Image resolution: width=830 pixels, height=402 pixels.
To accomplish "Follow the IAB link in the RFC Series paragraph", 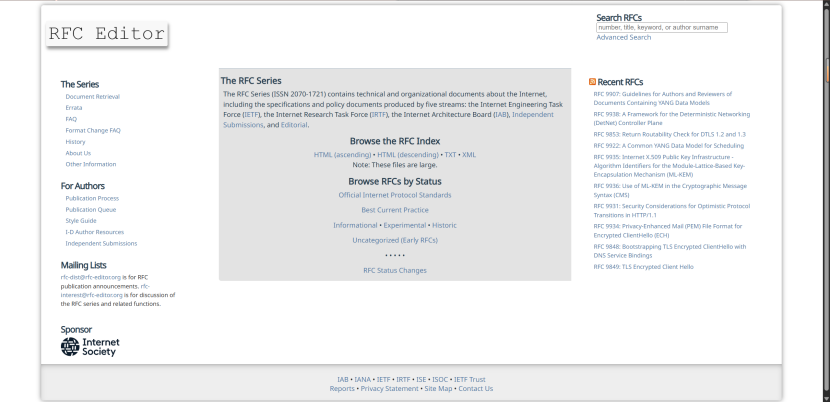I will point(501,114).
